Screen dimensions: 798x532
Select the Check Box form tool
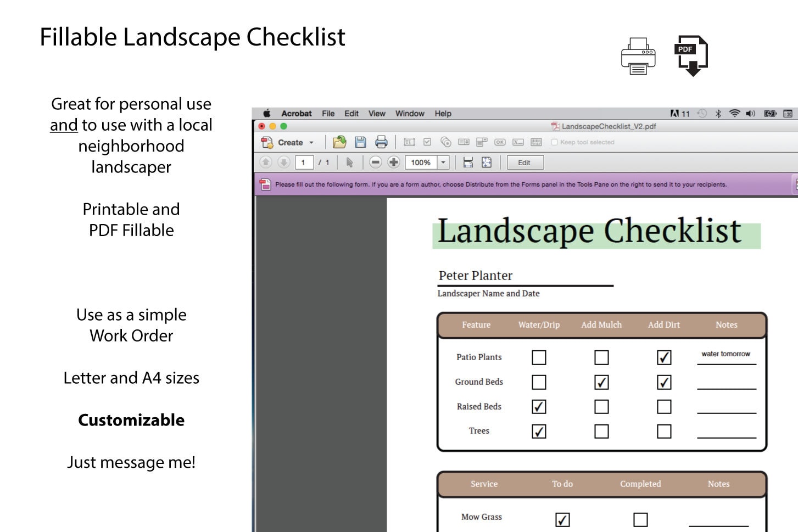[x=427, y=142]
